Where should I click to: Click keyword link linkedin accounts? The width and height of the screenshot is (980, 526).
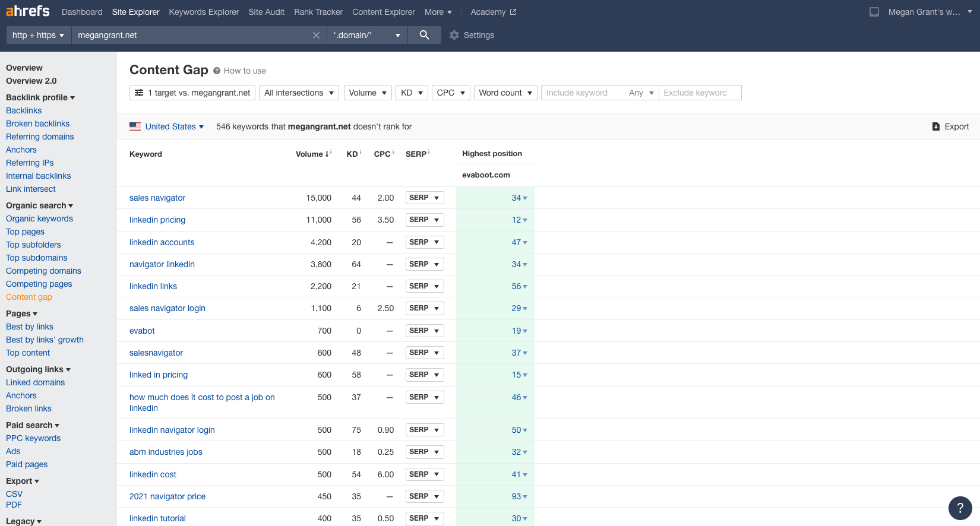click(162, 242)
